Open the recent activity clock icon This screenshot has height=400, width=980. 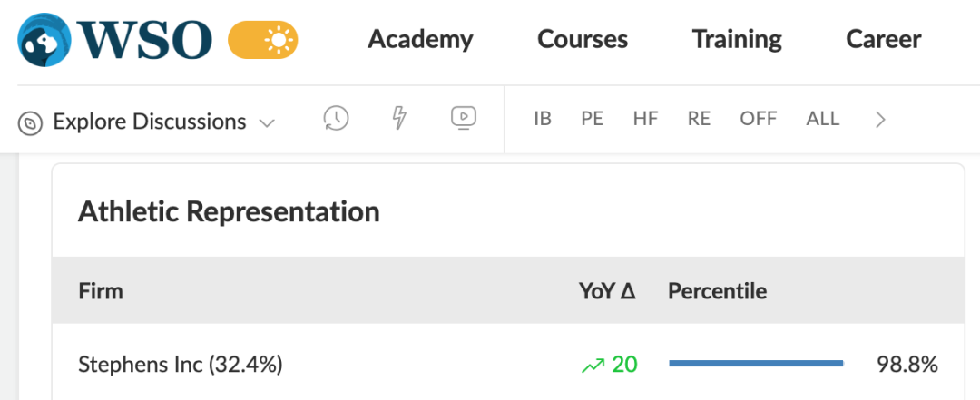(x=336, y=118)
